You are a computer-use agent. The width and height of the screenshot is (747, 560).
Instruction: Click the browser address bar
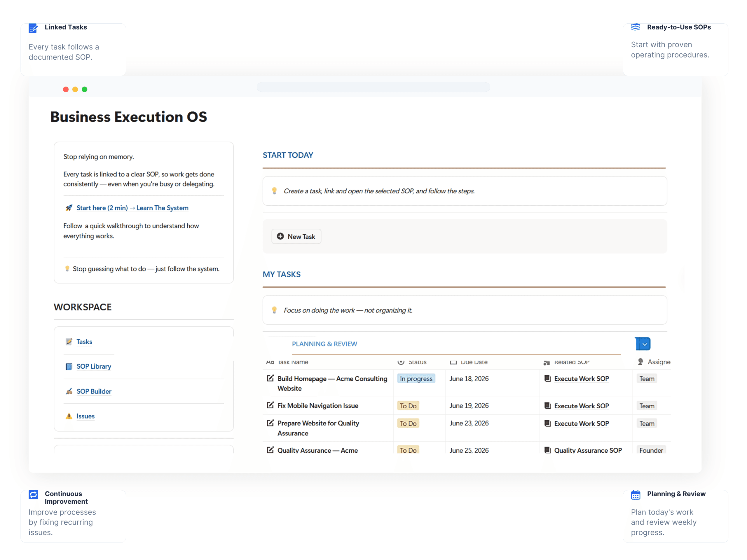373,87
